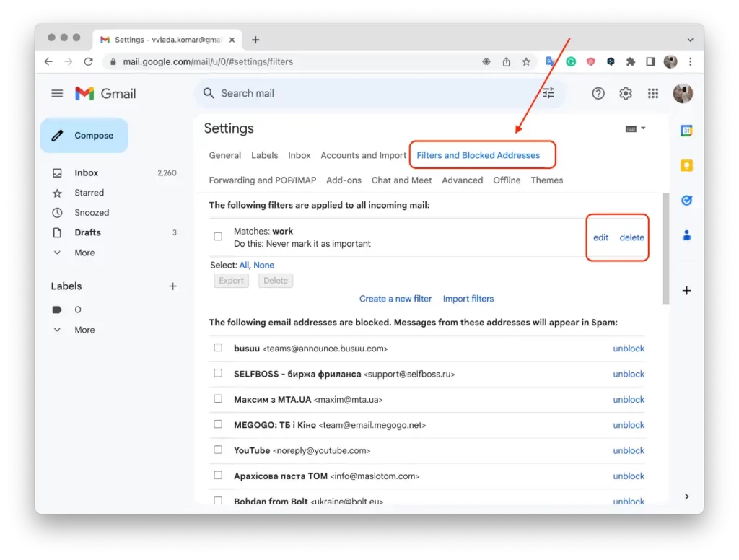Screen dimensions: 739x560
Task: Toggle the browser side panel
Action: pos(650,62)
